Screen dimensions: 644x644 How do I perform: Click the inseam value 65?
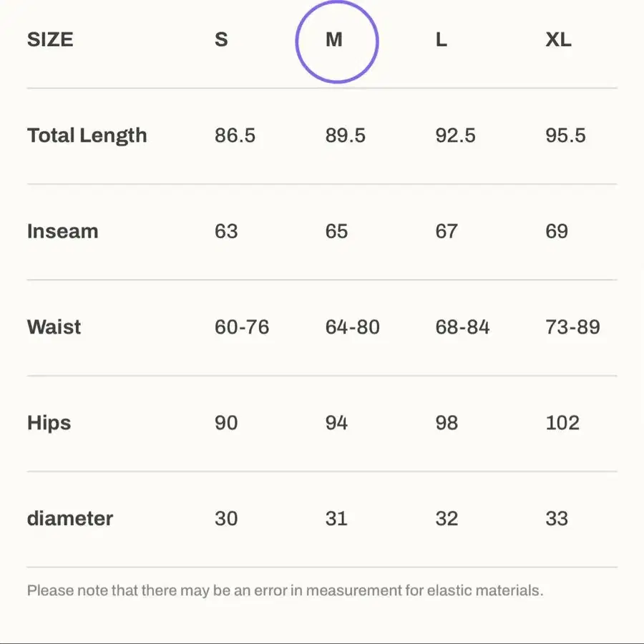tap(336, 231)
